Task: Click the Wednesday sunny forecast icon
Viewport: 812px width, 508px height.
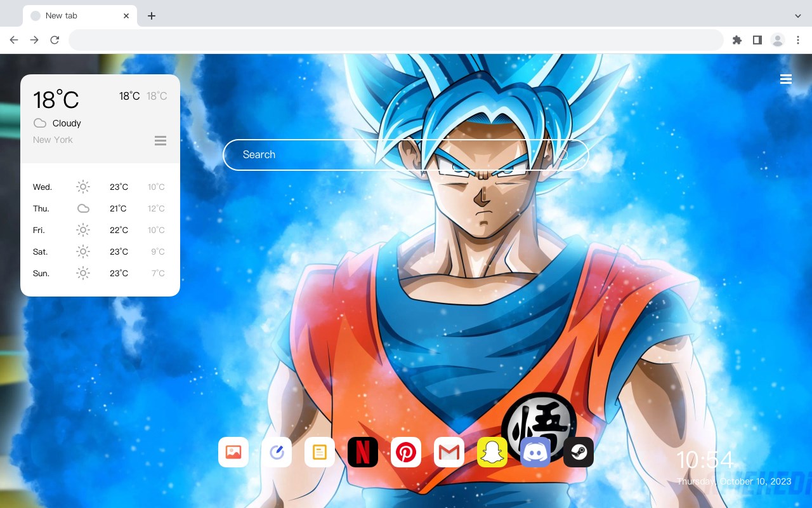Action: tap(83, 187)
